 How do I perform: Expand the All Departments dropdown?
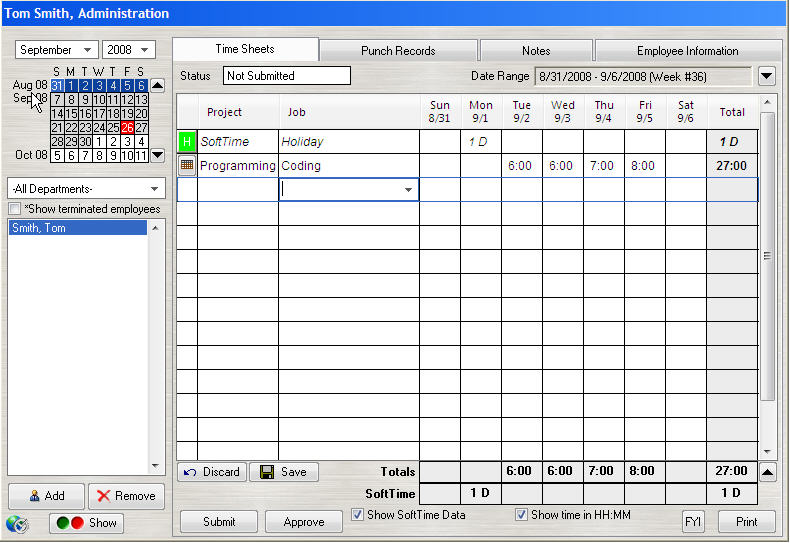pos(86,189)
